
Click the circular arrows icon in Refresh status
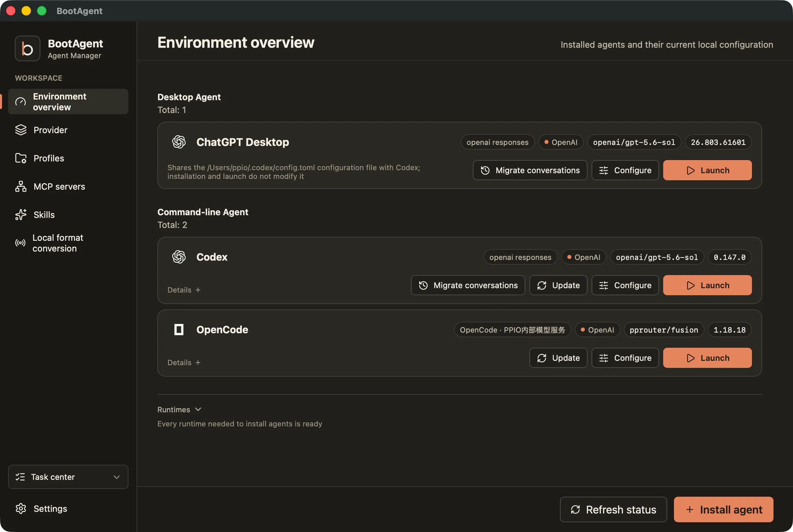click(x=575, y=509)
